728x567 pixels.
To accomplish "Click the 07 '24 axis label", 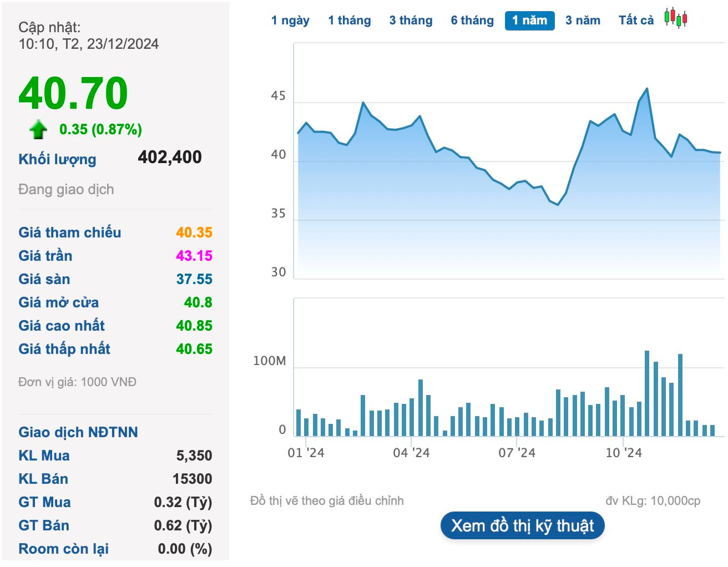I will pyautogui.click(x=517, y=453).
